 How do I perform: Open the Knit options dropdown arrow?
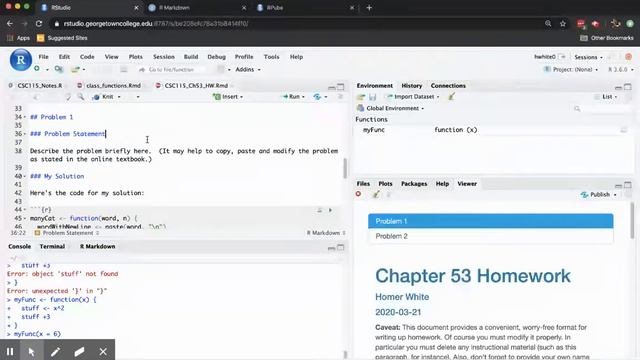(119, 97)
